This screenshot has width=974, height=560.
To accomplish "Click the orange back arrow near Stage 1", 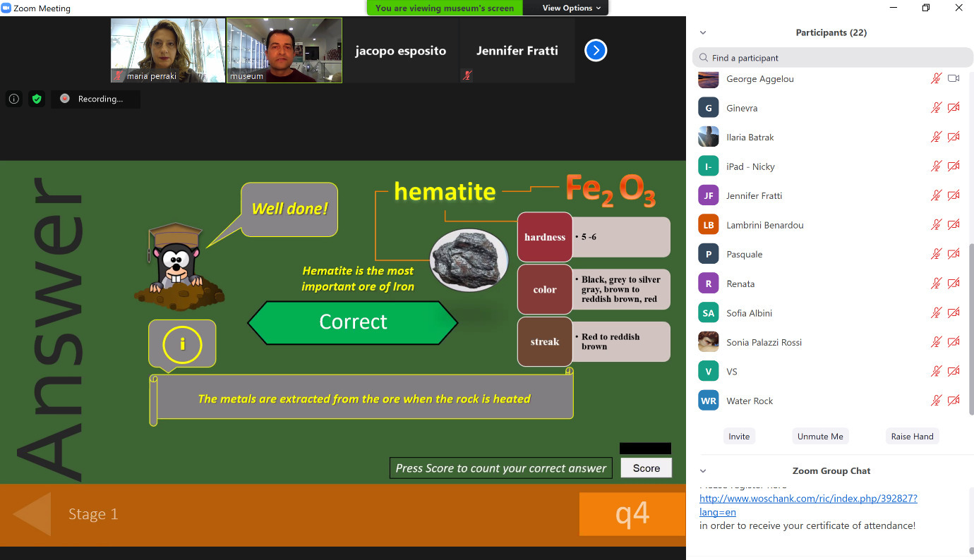I will pos(32,514).
